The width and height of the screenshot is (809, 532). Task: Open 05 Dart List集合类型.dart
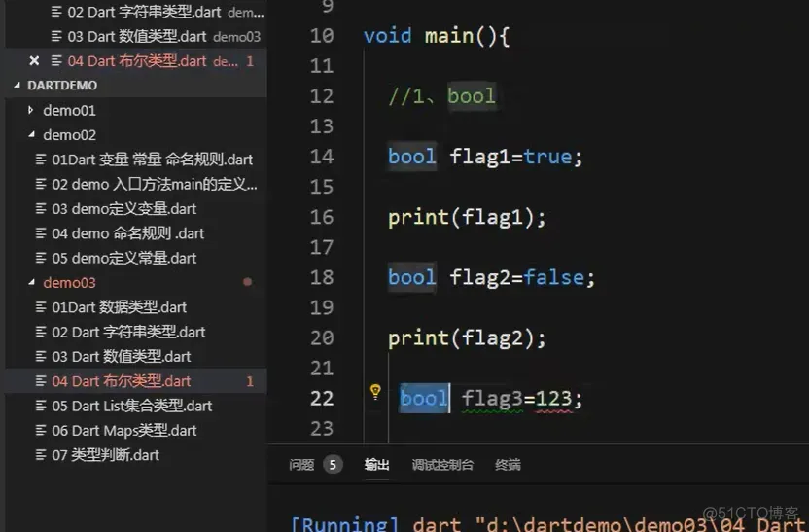(136, 406)
